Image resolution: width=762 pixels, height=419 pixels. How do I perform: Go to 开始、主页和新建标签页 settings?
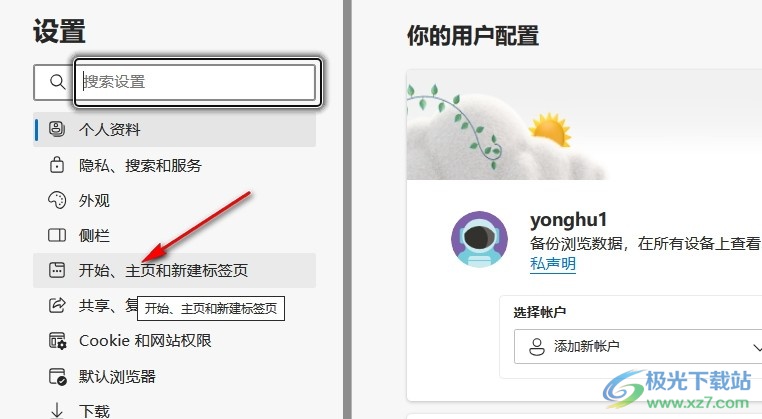click(x=174, y=270)
